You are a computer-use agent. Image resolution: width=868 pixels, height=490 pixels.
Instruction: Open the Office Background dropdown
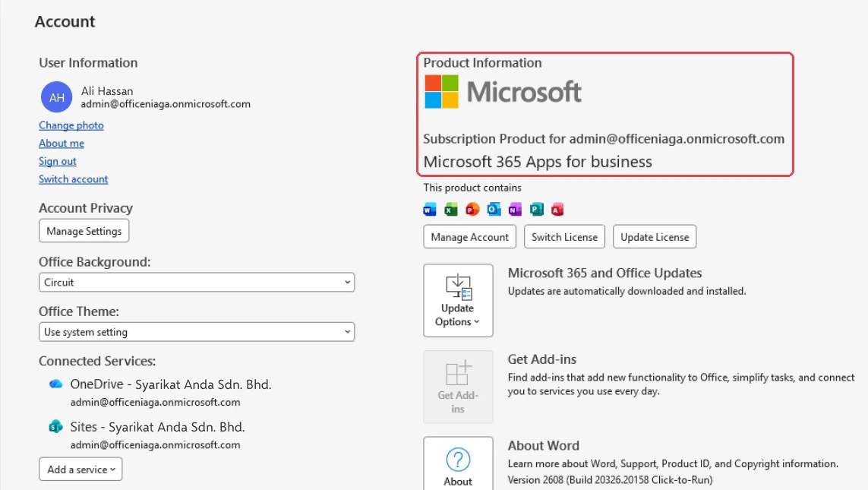coord(197,283)
